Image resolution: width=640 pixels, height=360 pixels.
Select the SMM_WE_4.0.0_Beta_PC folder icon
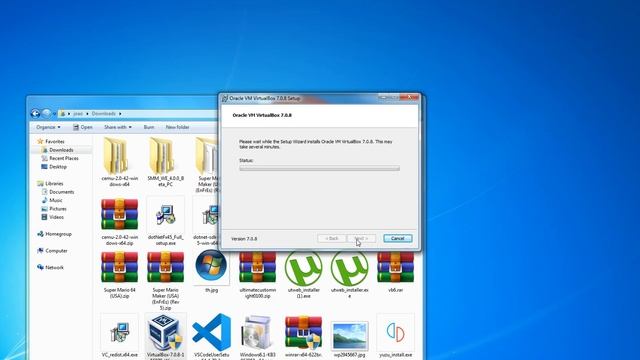(x=162, y=155)
